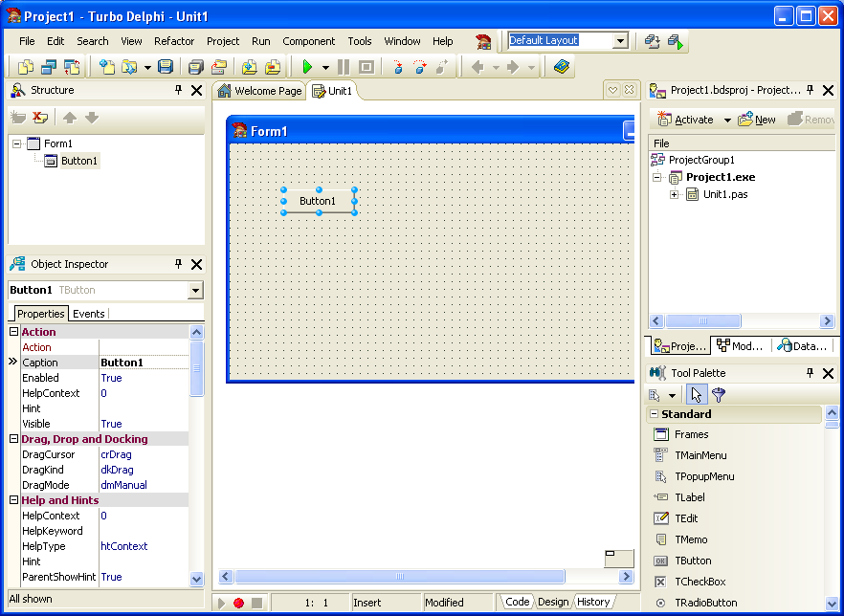The width and height of the screenshot is (844, 616).
Task: Click the Save All icon
Action: tap(196, 67)
